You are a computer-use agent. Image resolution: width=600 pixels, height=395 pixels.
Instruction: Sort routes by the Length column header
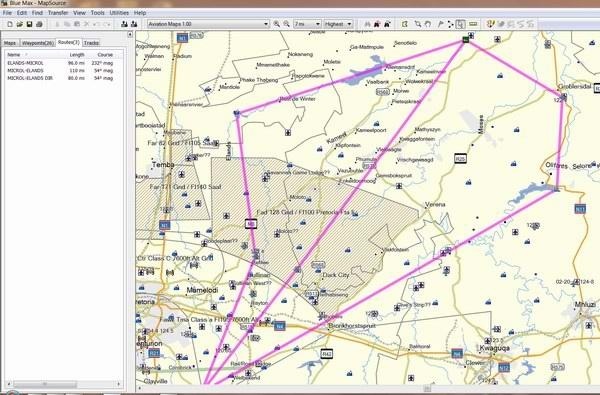click(77, 55)
